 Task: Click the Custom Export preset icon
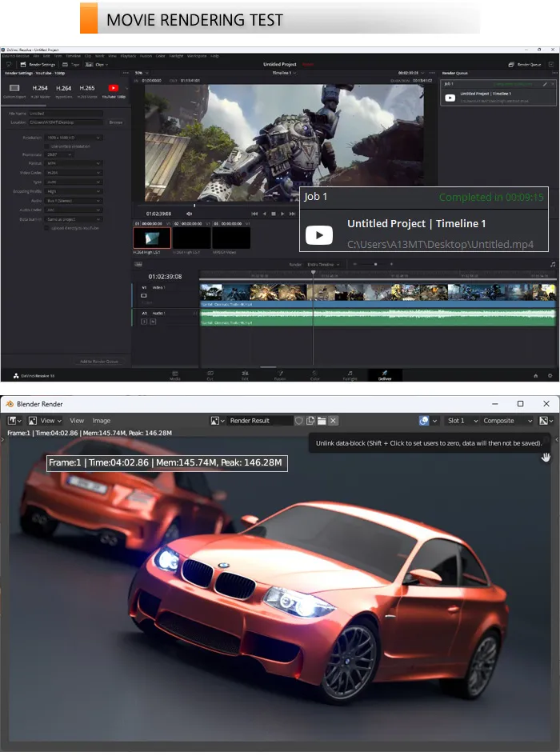point(14,88)
